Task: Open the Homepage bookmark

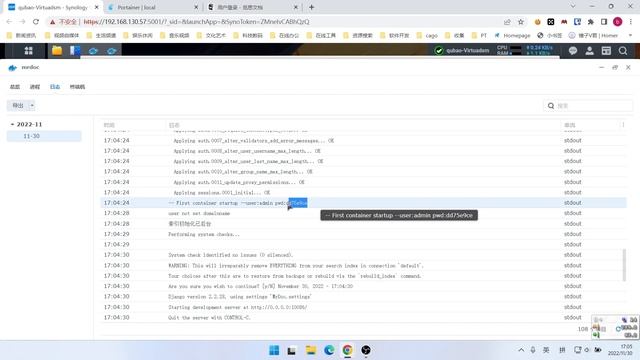Action: [x=512, y=36]
